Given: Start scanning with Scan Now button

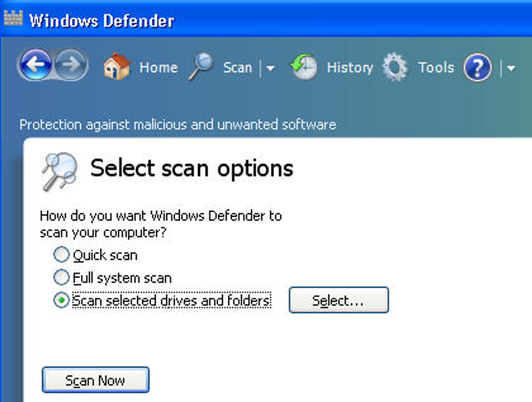Looking at the screenshot, I should (x=95, y=380).
